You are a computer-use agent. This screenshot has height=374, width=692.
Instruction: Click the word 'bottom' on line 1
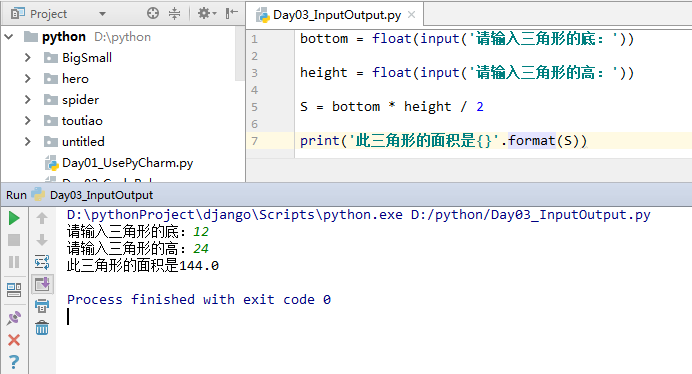pos(324,39)
